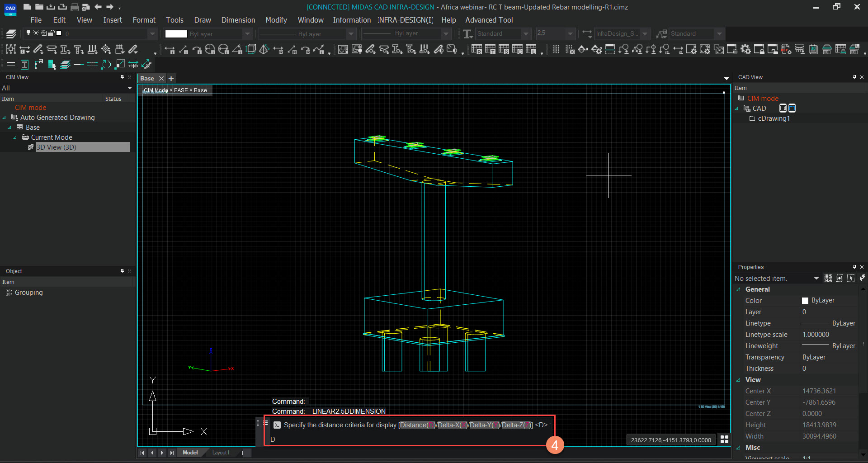
Task: Toggle the layer light bulb on/off
Action: [x=28, y=33]
